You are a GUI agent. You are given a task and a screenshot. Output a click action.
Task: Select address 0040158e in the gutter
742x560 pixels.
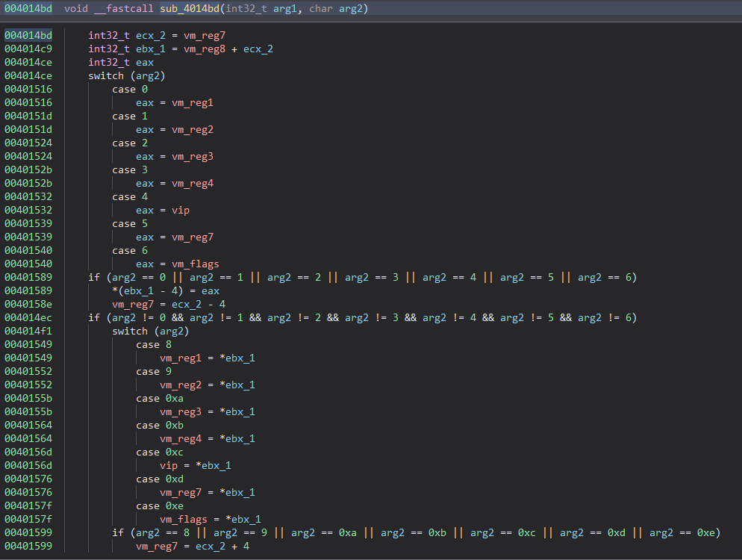[x=28, y=305]
